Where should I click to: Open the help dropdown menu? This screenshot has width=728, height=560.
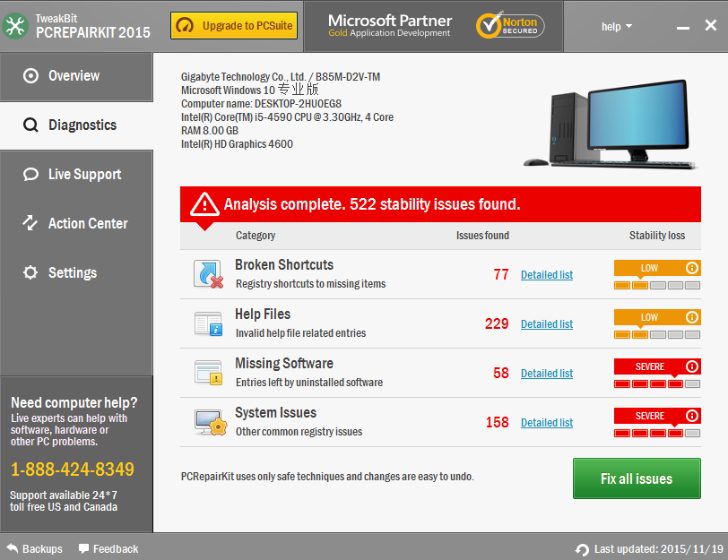pyautogui.click(x=617, y=27)
